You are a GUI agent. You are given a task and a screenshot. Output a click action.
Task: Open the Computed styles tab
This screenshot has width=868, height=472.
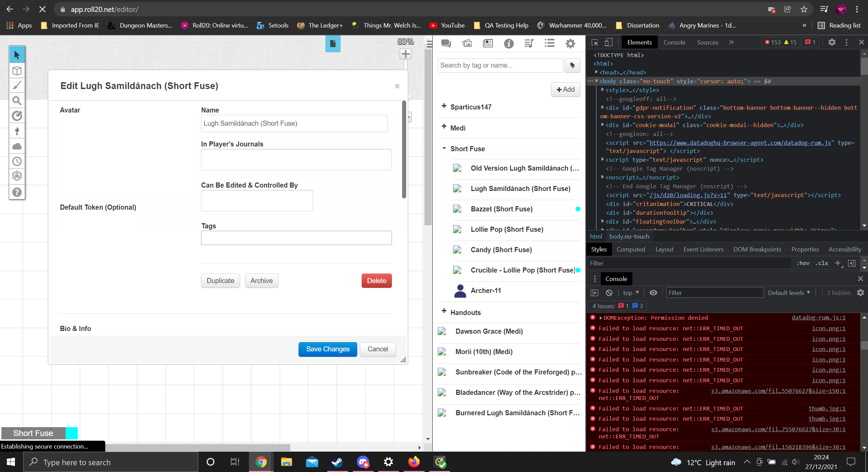point(631,249)
